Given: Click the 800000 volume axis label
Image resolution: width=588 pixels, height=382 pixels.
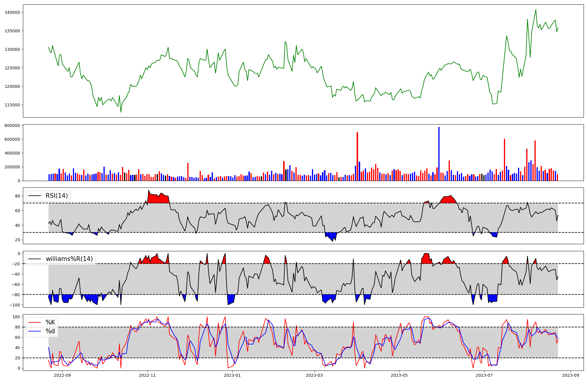Looking at the screenshot, I should pos(12,125).
